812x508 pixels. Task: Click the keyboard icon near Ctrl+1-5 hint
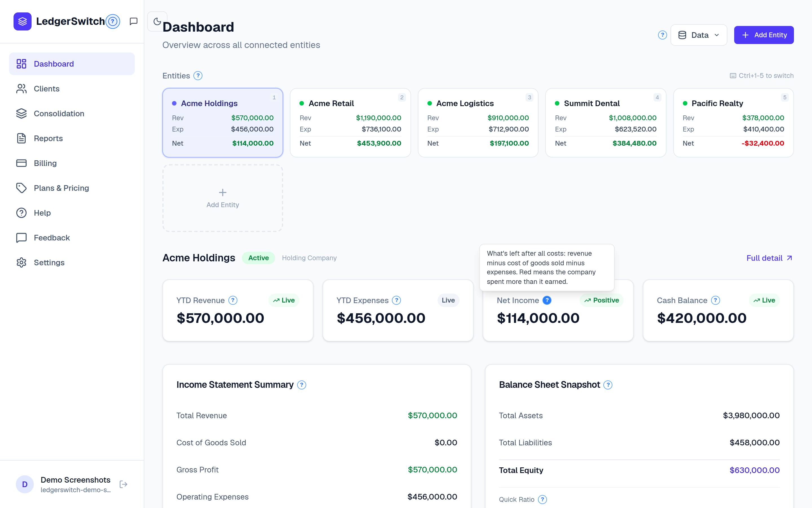pos(733,76)
